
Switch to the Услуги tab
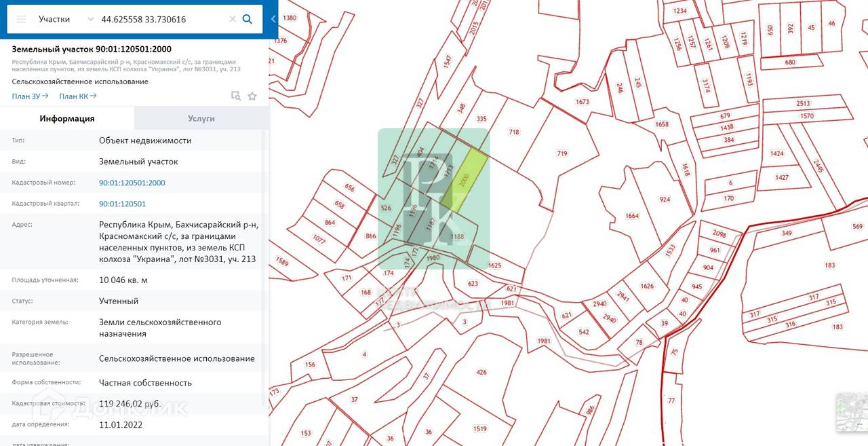point(201,118)
